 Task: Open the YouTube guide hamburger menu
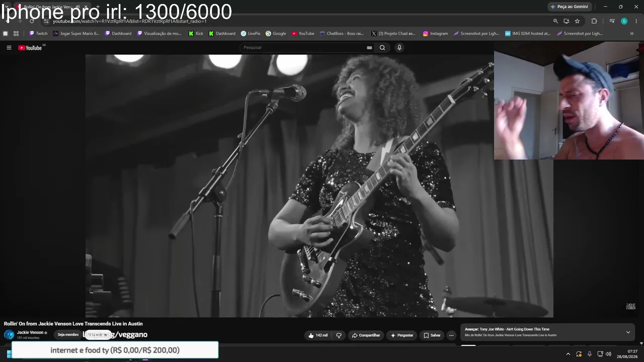pos(9,48)
